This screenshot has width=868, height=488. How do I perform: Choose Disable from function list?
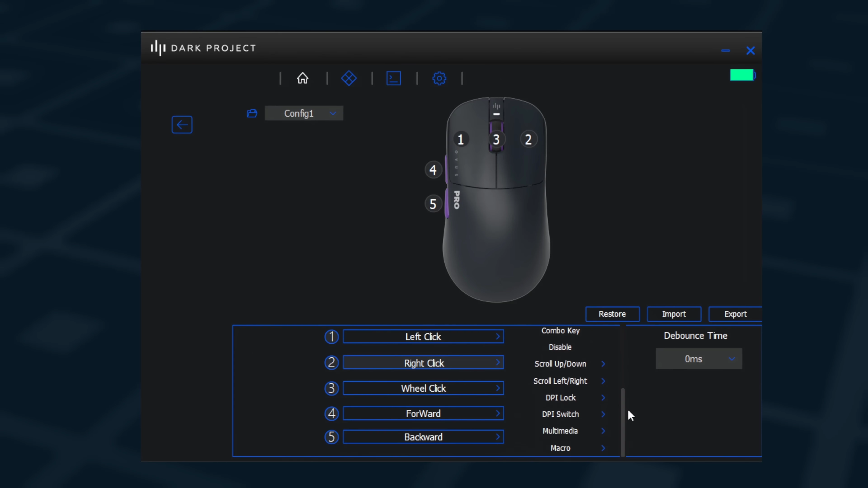coord(560,347)
